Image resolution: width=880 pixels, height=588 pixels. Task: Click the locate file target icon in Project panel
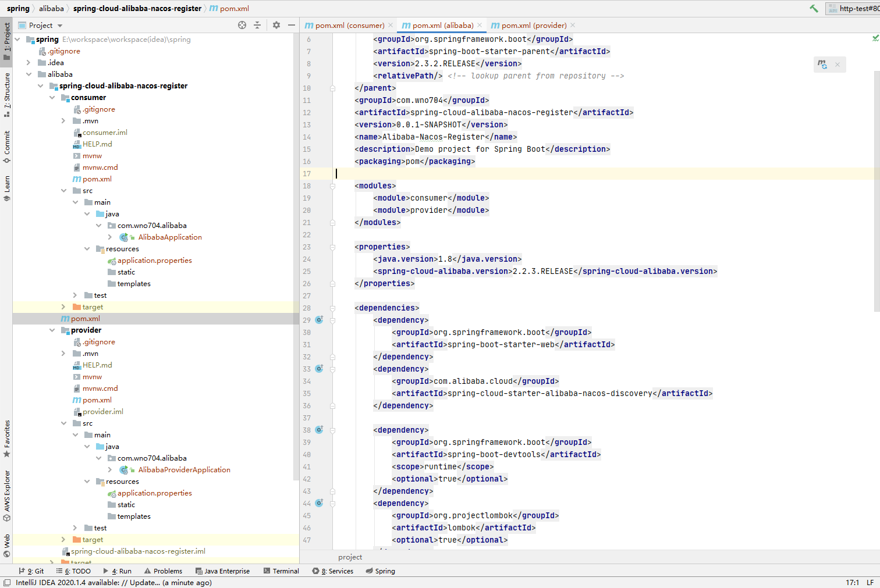(x=242, y=25)
